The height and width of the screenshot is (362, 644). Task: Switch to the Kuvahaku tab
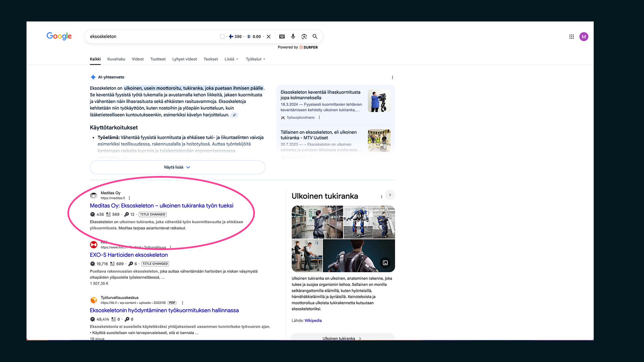tap(116, 59)
